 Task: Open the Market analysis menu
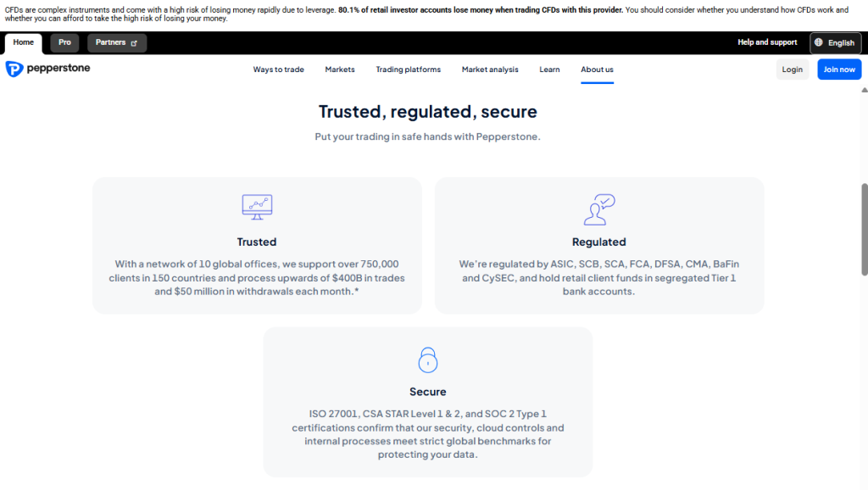490,70
